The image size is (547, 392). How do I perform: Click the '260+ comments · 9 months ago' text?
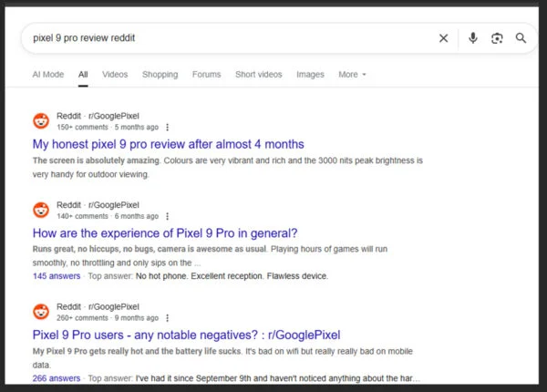tap(108, 318)
